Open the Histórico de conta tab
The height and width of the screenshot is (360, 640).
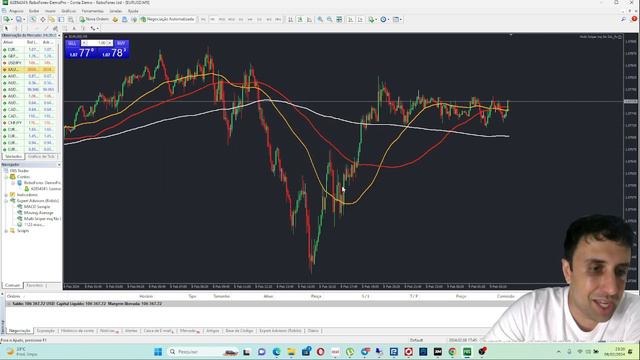(x=77, y=331)
